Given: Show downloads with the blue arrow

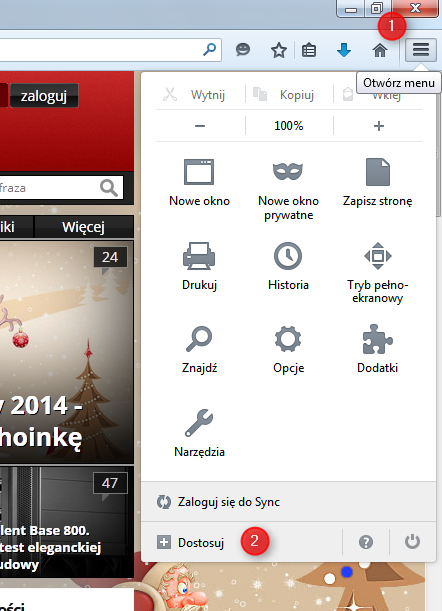Looking at the screenshot, I should pos(343,50).
